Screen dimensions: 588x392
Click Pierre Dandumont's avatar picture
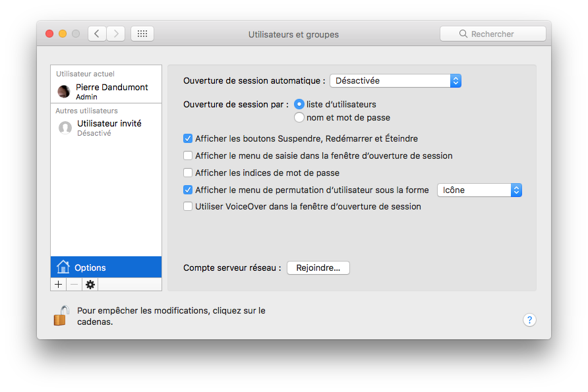[x=64, y=91]
